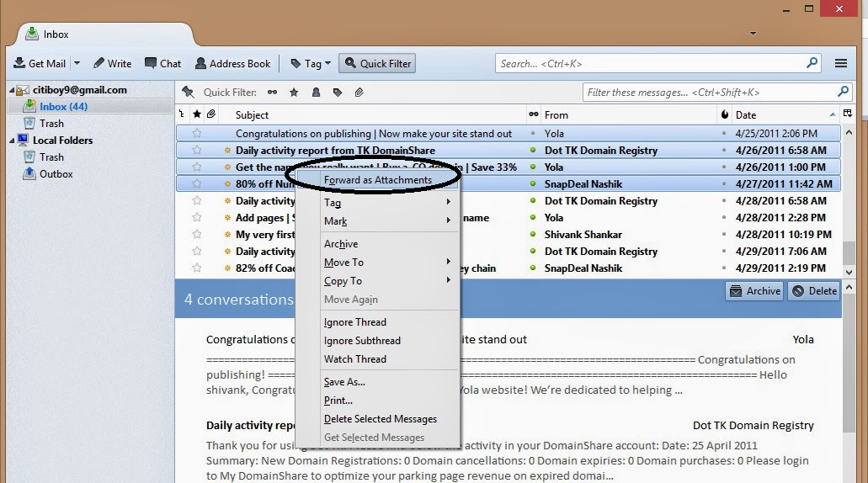
Task: Switch to the Inbox tab
Action: pos(105,34)
